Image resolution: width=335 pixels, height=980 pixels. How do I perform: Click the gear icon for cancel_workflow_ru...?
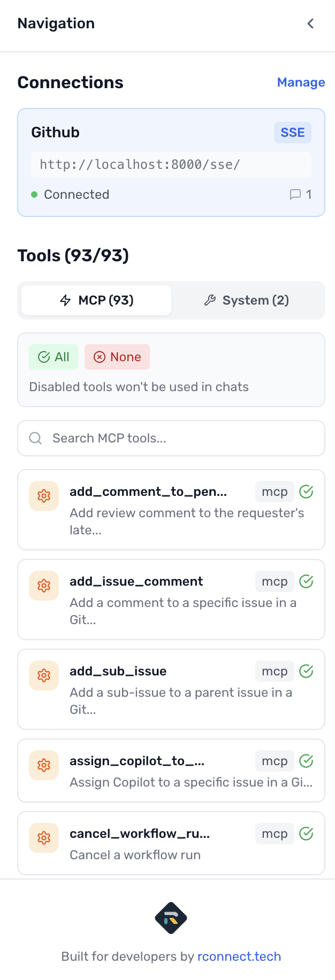pyautogui.click(x=44, y=838)
